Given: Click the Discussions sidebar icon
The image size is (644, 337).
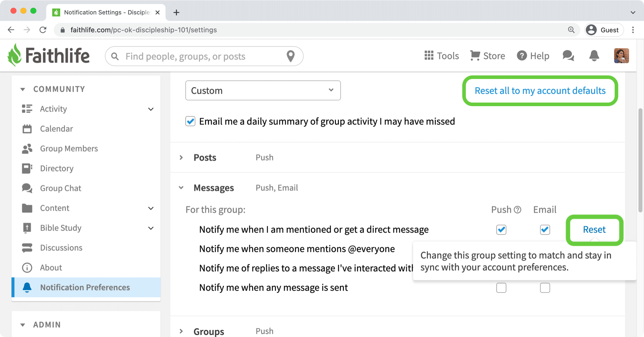Looking at the screenshot, I should click(27, 248).
